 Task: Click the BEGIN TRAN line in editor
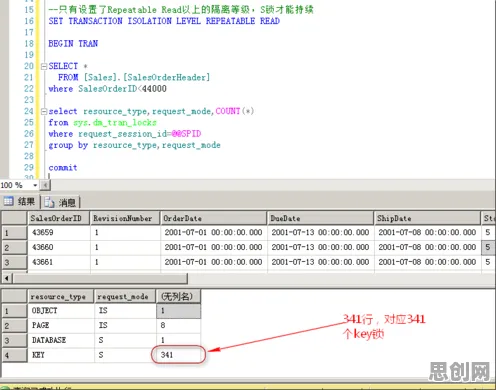[x=73, y=44]
